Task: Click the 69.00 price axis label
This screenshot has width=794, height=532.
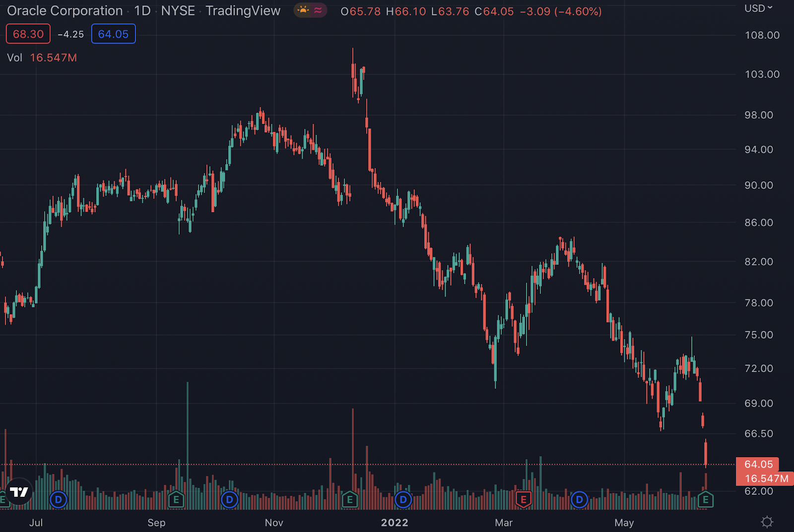Action: coord(759,404)
